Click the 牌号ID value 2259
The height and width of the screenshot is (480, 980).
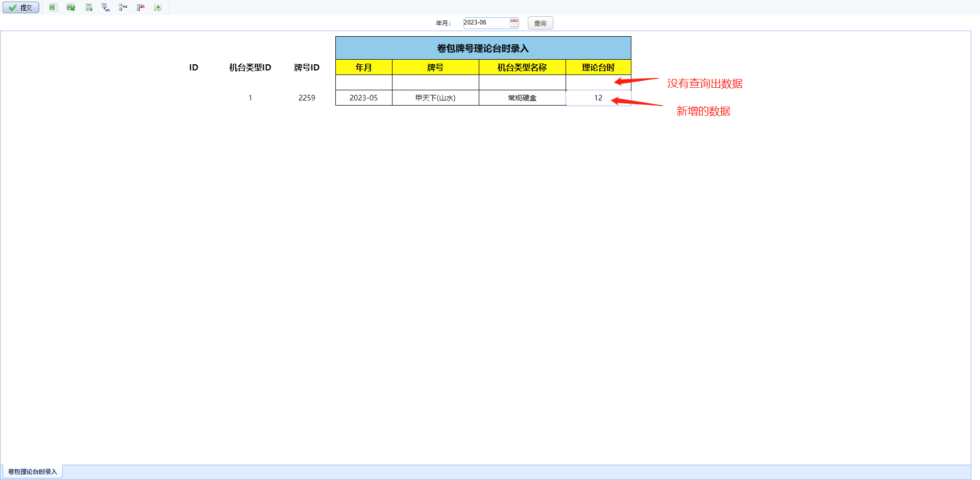(x=307, y=98)
